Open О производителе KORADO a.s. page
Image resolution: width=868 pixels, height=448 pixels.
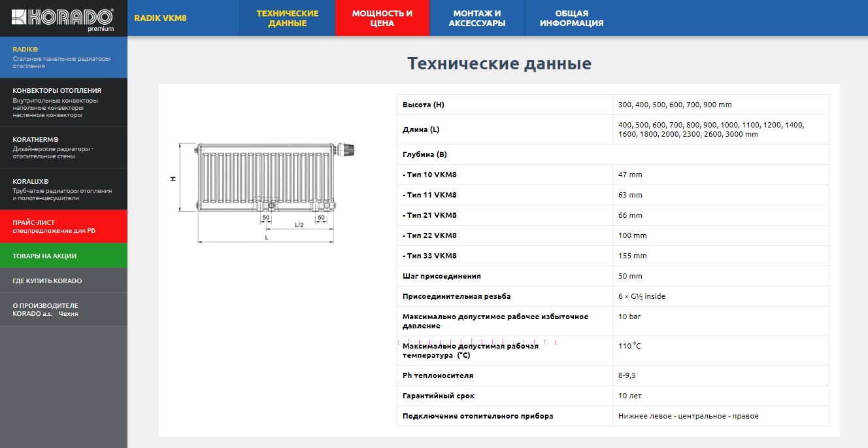tap(63, 309)
